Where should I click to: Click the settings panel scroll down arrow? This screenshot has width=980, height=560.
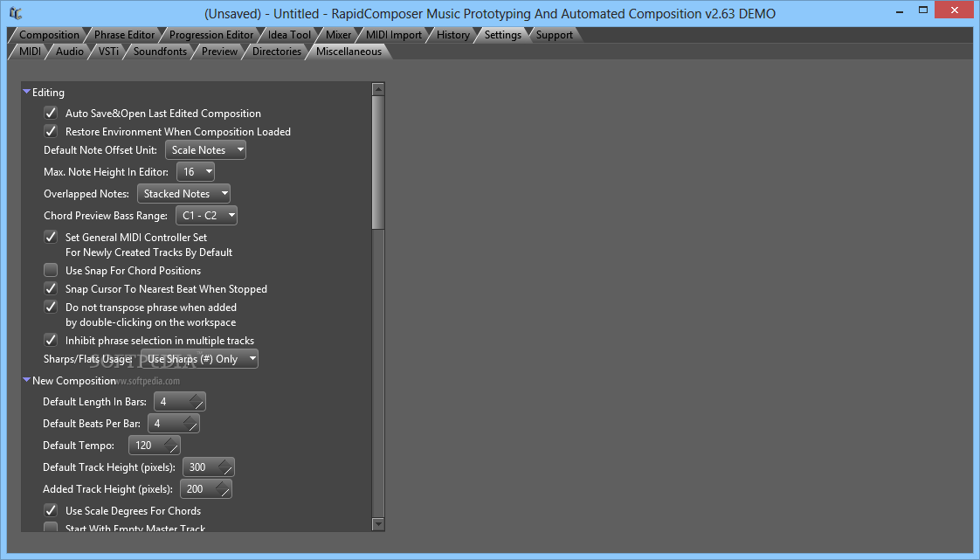[x=378, y=524]
